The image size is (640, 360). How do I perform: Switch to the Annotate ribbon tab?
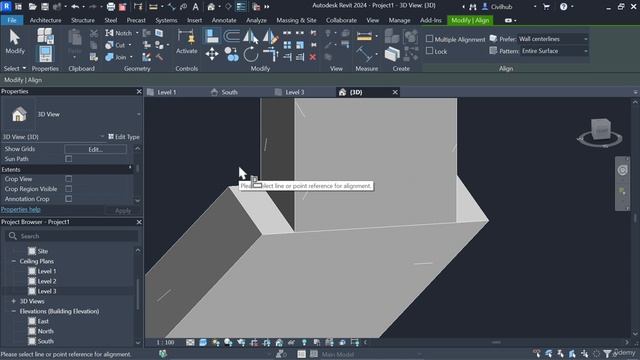(224, 20)
